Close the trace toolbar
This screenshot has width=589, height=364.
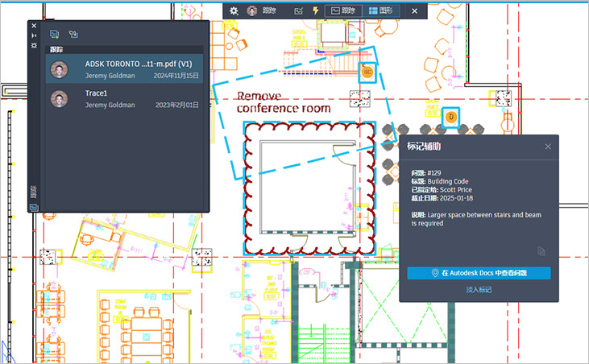pyautogui.click(x=414, y=10)
